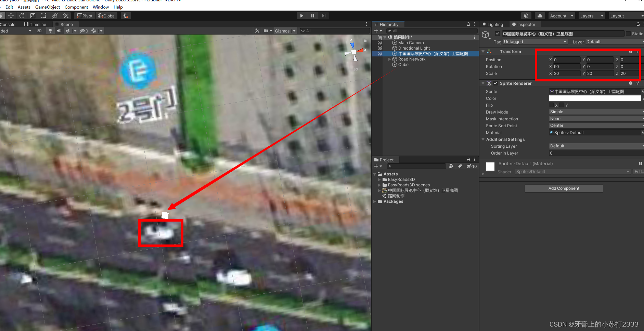
Task: Expand EasyRoads3D folder
Action: click(x=379, y=180)
